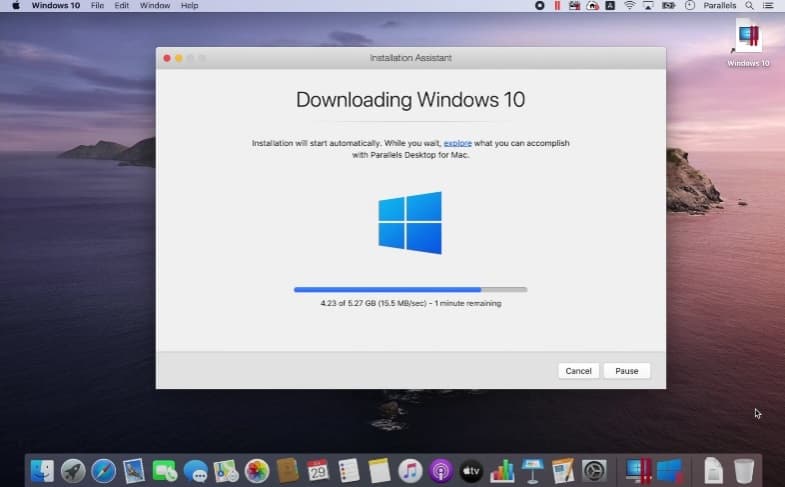Pause the Windows 10 download
Viewport: 785px width, 487px height.
pyautogui.click(x=626, y=371)
